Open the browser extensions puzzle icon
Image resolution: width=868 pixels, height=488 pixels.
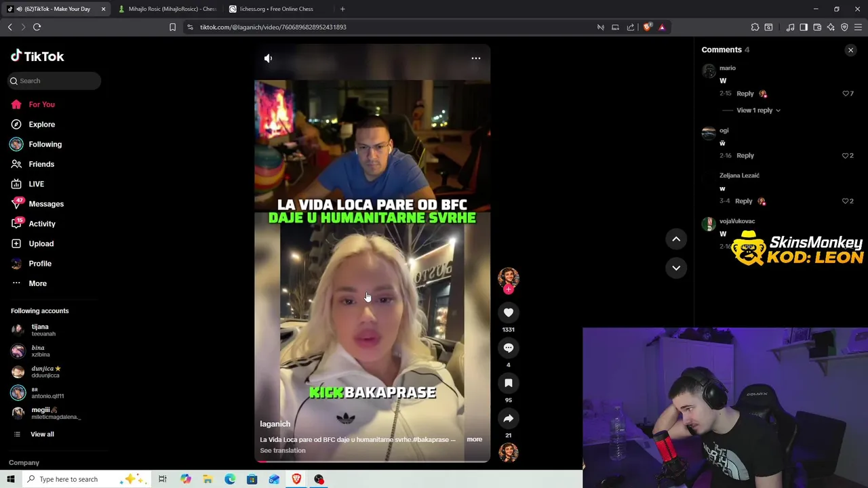coord(755,27)
